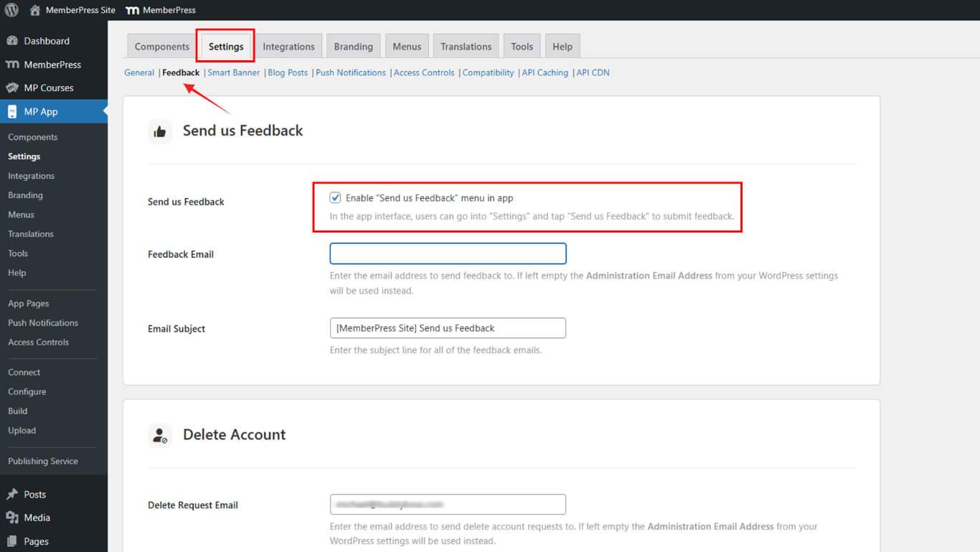The image size is (980, 552).
Task: Open Publishing Service in the sidebar
Action: (x=43, y=461)
